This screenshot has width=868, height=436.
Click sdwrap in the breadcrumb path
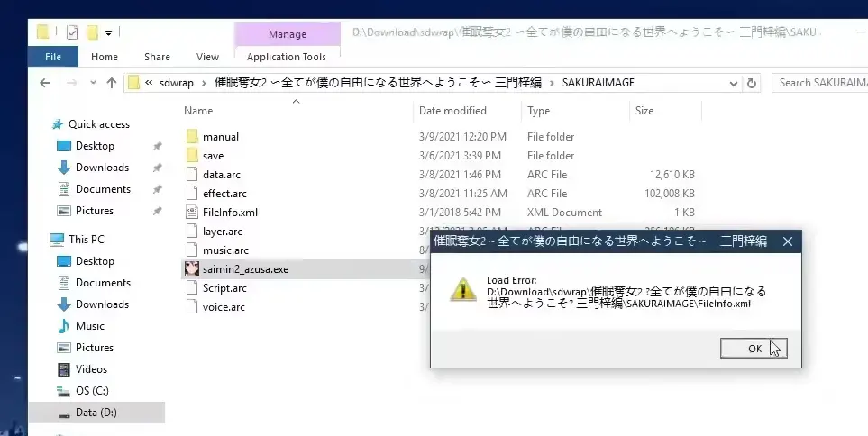pyautogui.click(x=176, y=83)
